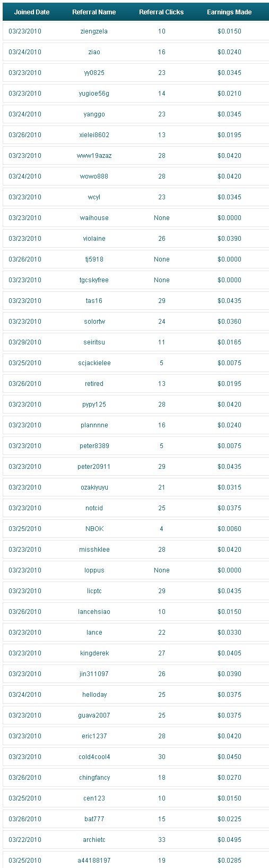The height and width of the screenshot is (868, 269).
Task: Click the 03/29/2010 joined date cell
Action: (x=25, y=342)
